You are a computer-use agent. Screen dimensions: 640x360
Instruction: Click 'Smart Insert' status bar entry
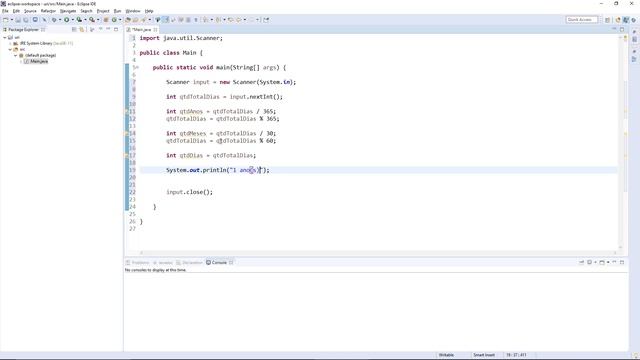[484, 355]
